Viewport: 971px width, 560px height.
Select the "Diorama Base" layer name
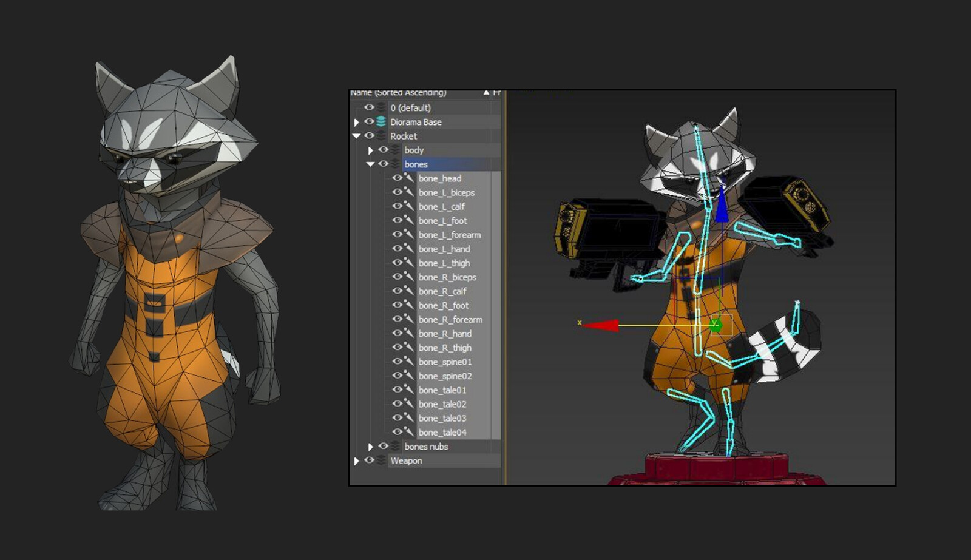(416, 122)
